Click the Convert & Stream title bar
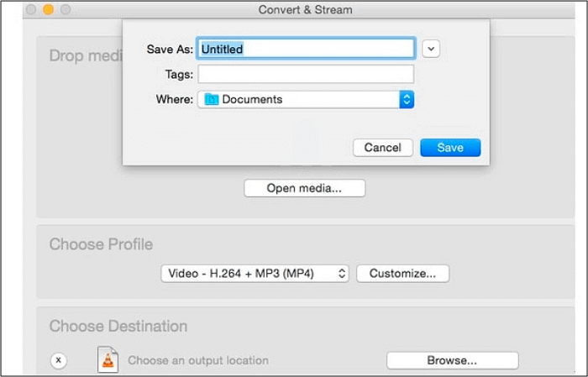This screenshot has height=377, width=588. (x=305, y=10)
